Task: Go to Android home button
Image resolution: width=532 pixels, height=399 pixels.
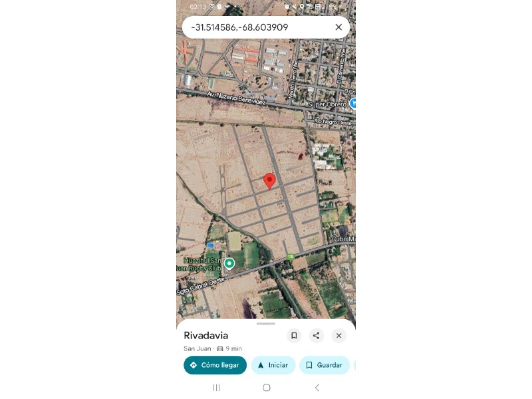Action: point(266,387)
